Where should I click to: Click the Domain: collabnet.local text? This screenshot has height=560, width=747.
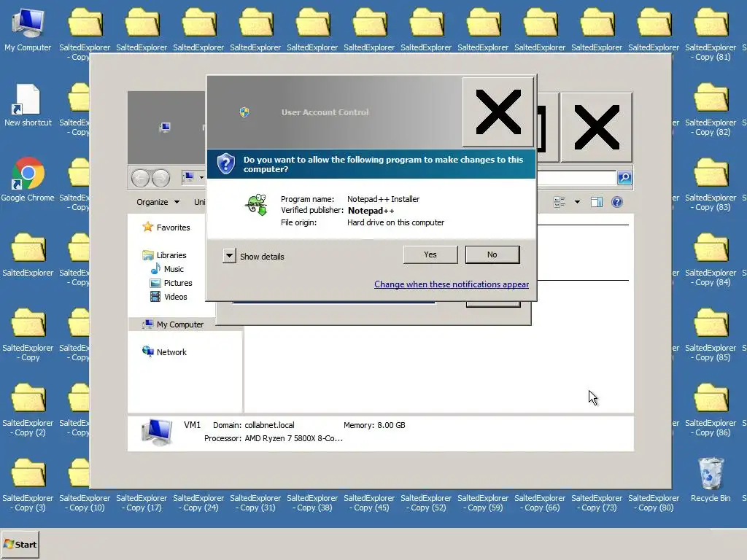pyautogui.click(x=253, y=425)
